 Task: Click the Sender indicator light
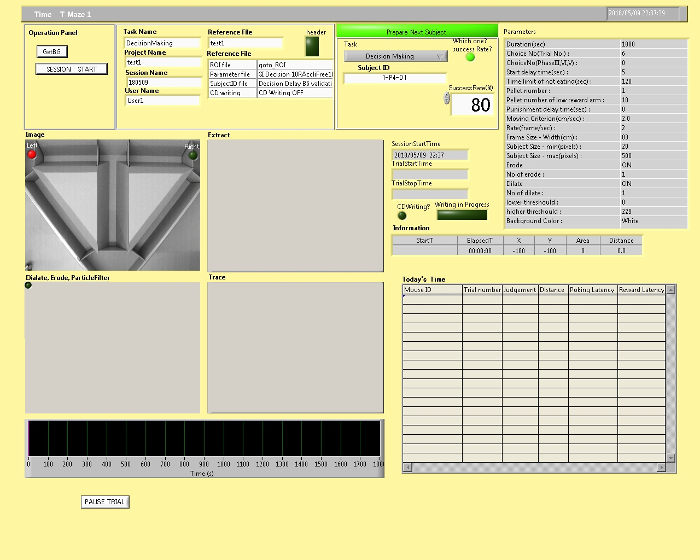pos(314,47)
